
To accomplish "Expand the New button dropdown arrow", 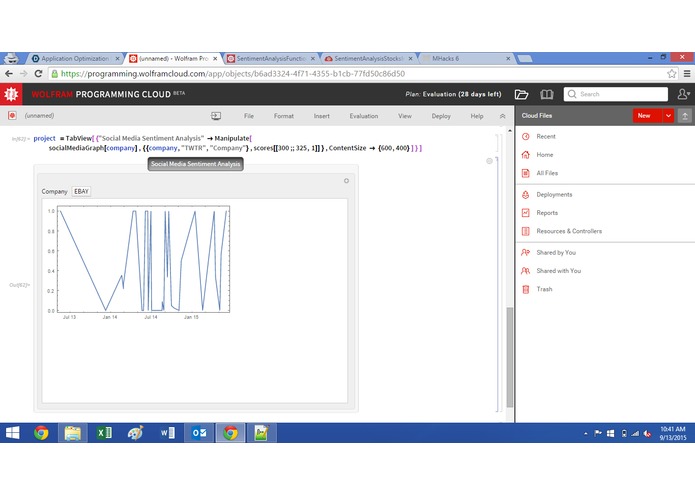I will (x=668, y=116).
